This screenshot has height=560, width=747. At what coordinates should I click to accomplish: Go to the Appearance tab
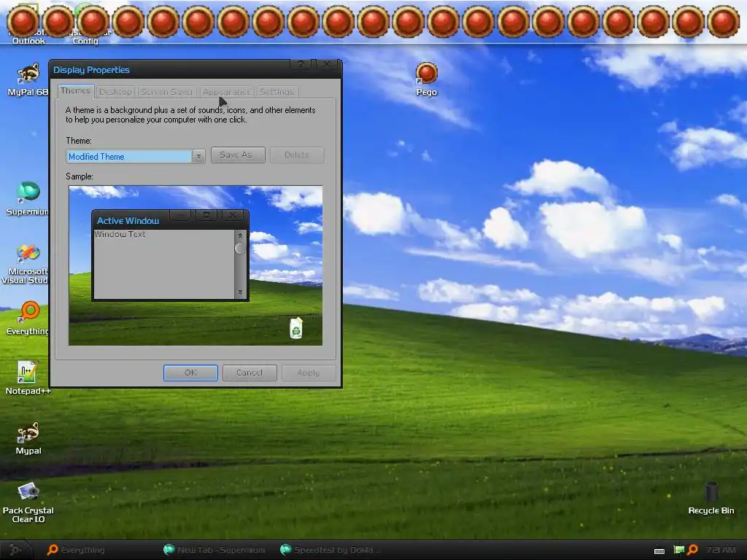coord(226,91)
